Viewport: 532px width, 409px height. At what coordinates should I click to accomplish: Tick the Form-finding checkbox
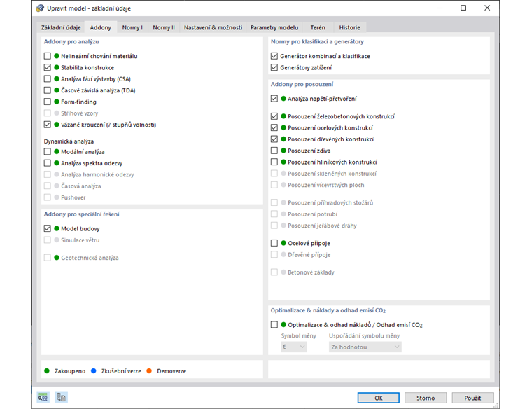[48, 102]
